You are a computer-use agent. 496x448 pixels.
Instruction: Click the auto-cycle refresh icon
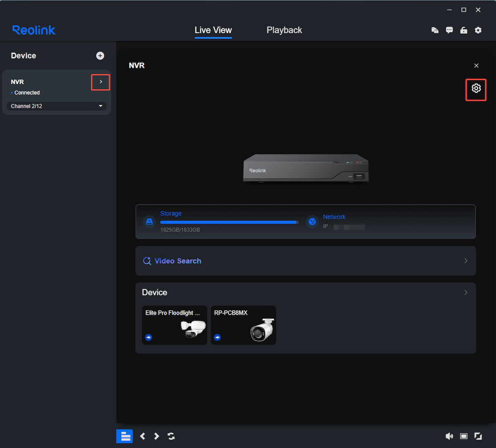click(171, 436)
